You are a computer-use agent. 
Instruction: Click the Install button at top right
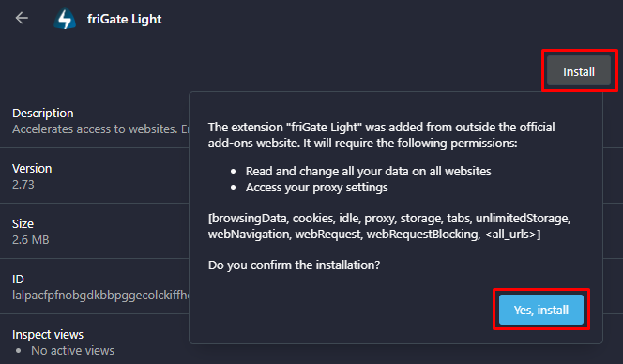(x=579, y=71)
